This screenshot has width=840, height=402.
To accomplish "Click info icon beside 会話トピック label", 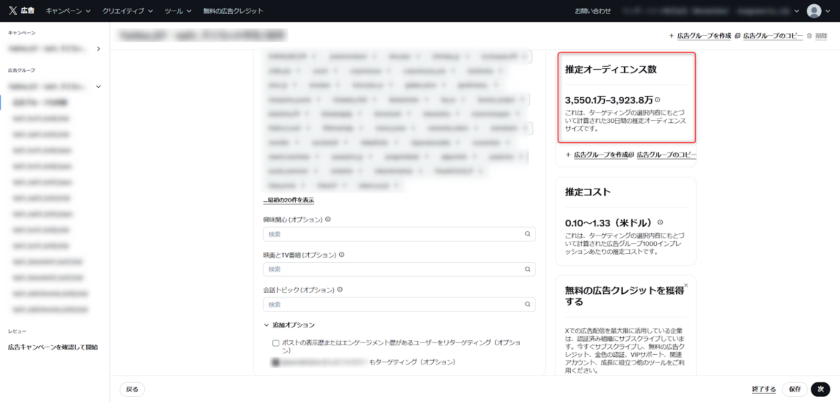I will pos(341,289).
